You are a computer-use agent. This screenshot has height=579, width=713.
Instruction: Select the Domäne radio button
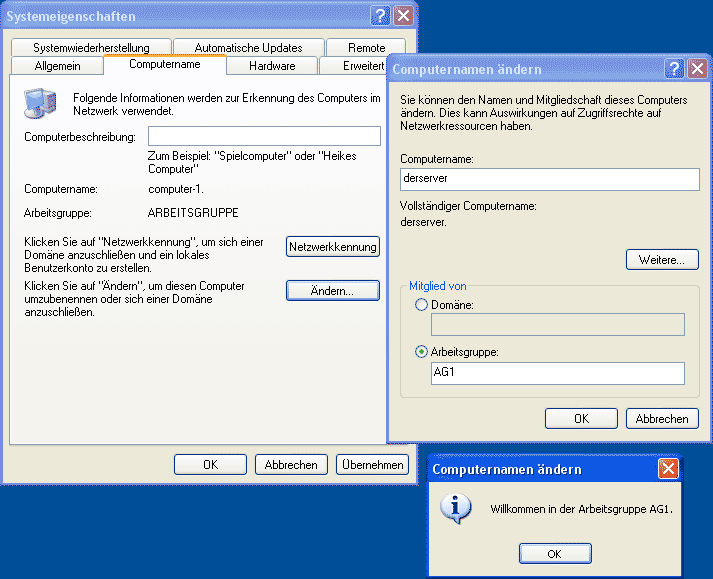(420, 304)
